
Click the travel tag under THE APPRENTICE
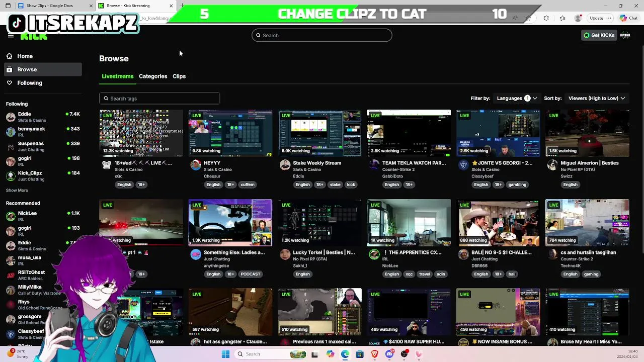pyautogui.click(x=425, y=274)
